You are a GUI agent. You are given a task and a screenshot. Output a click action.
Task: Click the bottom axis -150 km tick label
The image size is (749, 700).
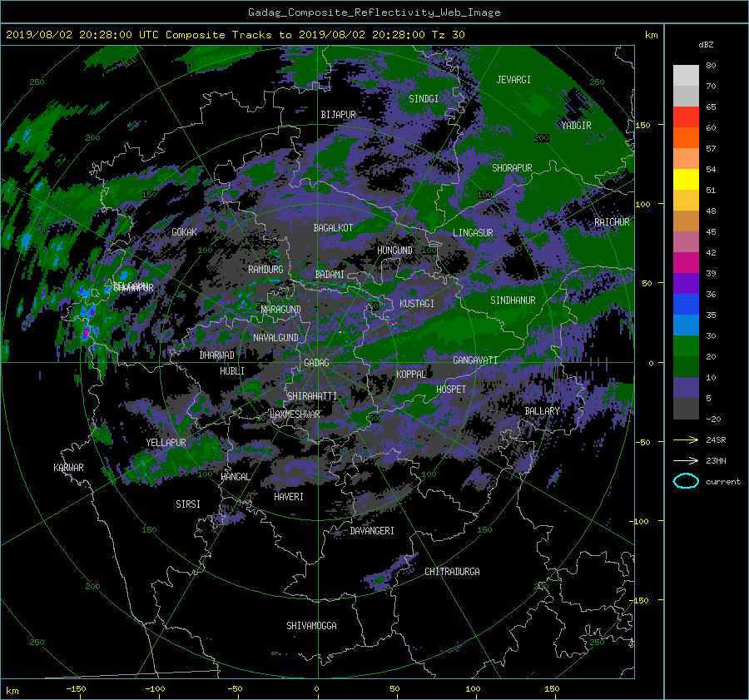point(76,688)
